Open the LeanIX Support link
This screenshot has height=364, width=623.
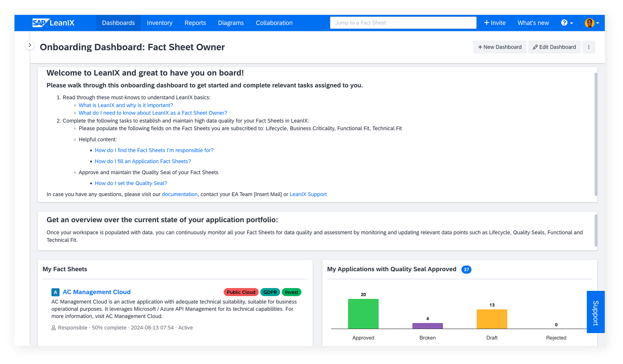(x=308, y=194)
